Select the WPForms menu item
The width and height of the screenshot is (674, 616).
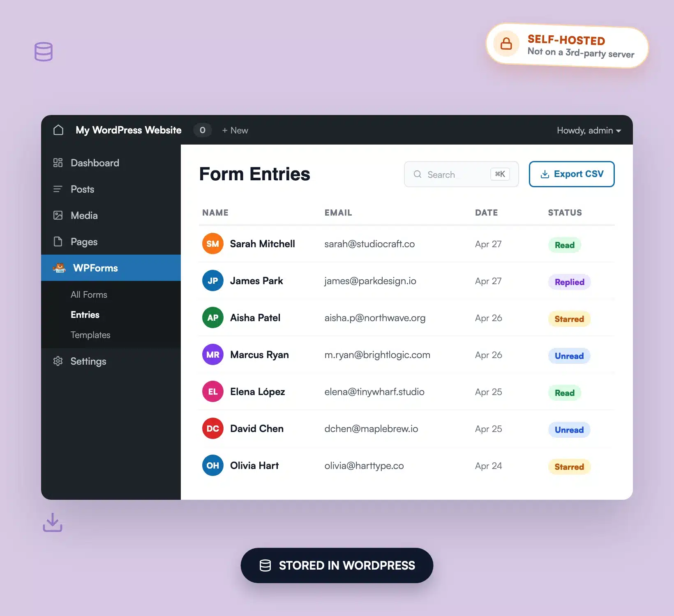[x=111, y=268]
